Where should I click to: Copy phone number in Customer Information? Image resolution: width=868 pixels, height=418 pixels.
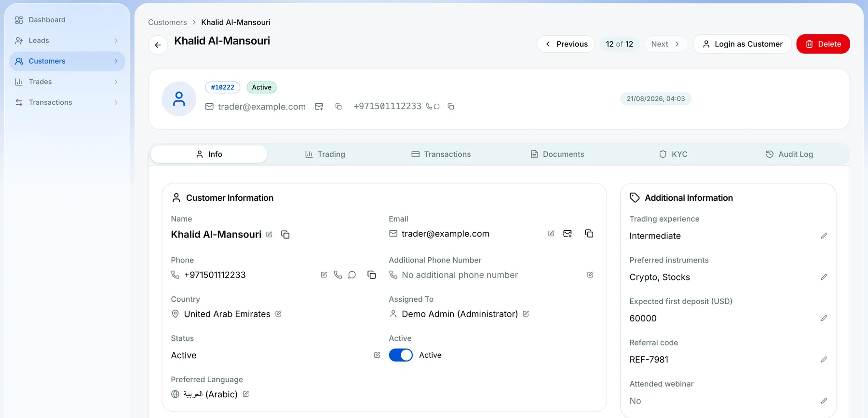(x=372, y=275)
